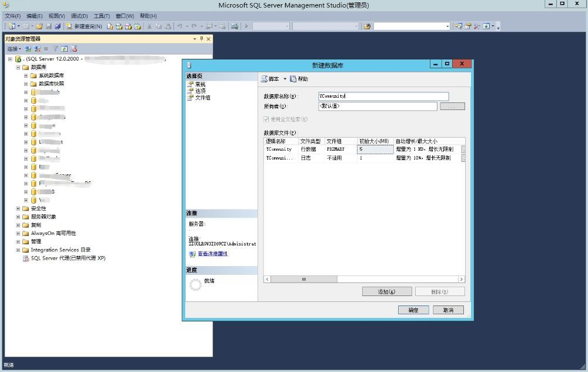Click the Database Engine Query icon
The width and height of the screenshot is (588, 372).
(x=110, y=26)
